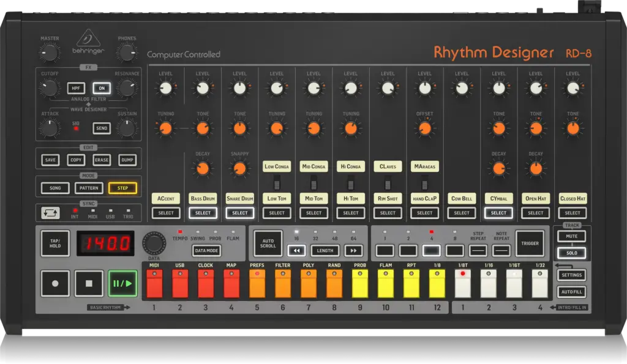Screen dimensions: 627x364
Task: Click the Snare Drum SNAPPY knob
Action: coord(240,168)
